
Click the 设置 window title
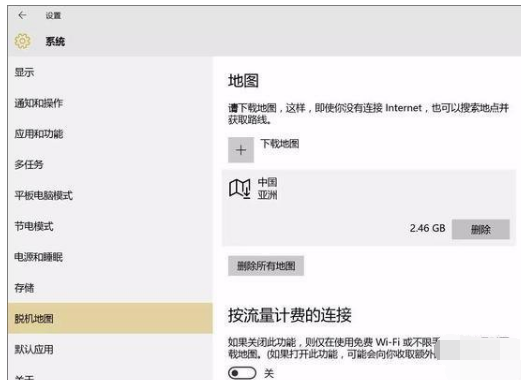click(53, 15)
